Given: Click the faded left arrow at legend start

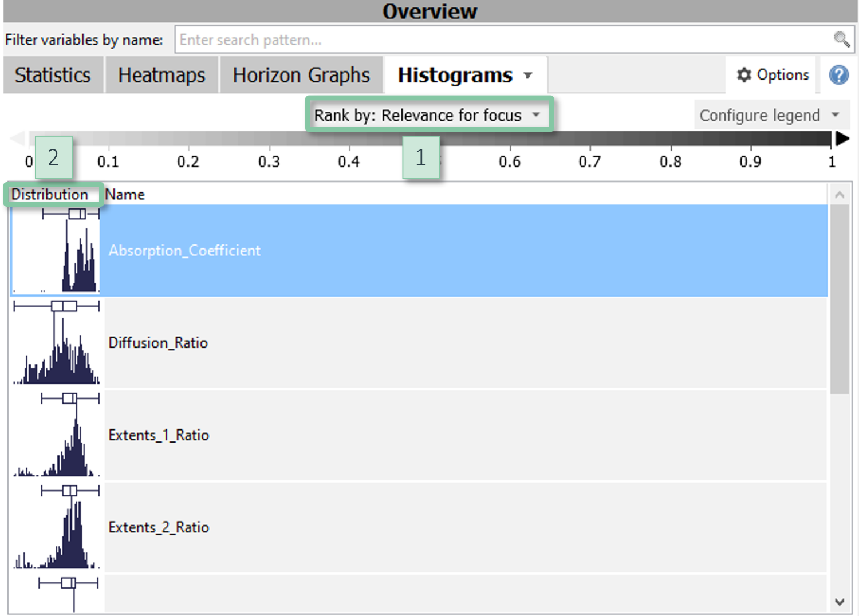Looking at the screenshot, I should 17,139.
